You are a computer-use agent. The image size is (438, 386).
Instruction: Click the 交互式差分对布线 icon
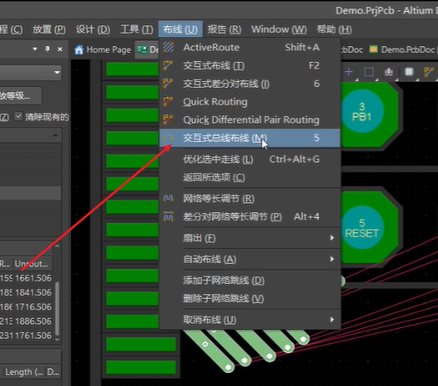168,83
